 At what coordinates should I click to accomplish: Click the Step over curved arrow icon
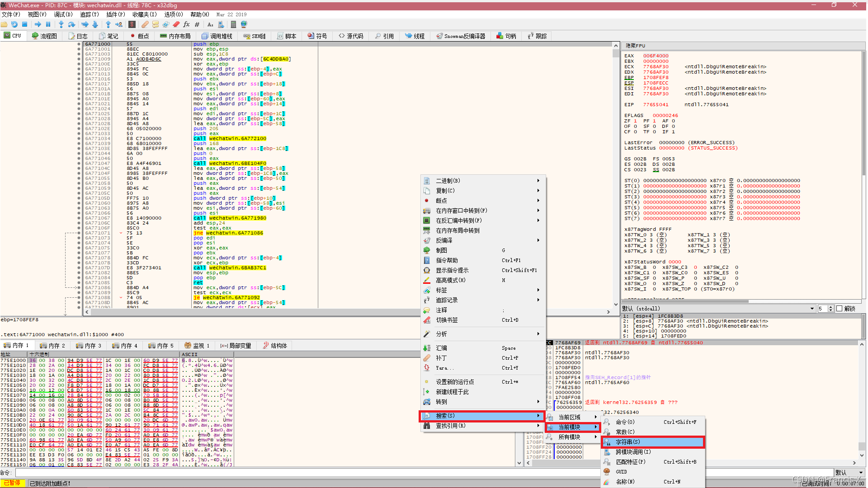pos(71,24)
